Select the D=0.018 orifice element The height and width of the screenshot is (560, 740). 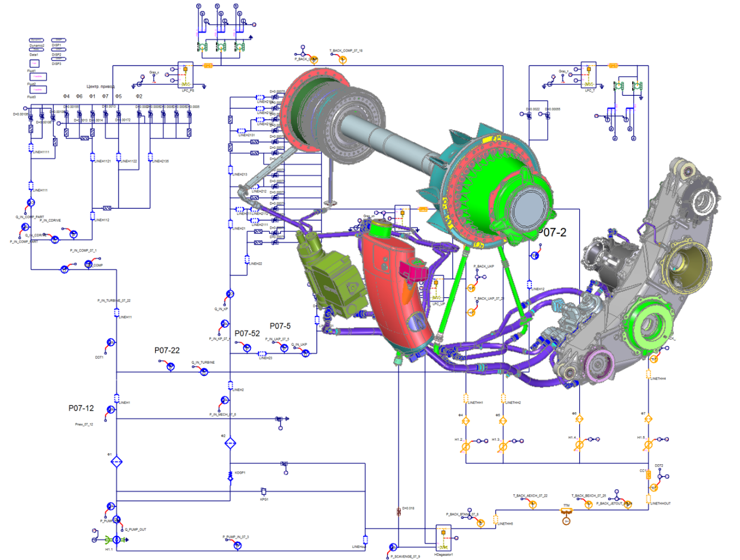coord(399,512)
